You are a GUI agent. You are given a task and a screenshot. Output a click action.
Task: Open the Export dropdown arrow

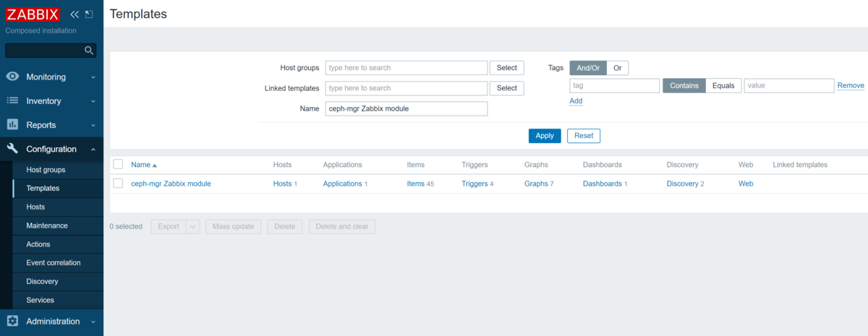193,227
